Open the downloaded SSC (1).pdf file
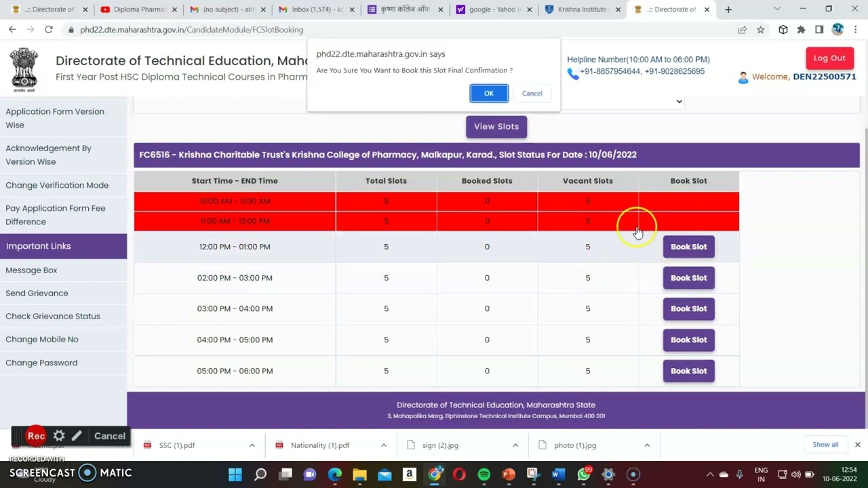Viewport: 868px width, 488px height. (176, 445)
